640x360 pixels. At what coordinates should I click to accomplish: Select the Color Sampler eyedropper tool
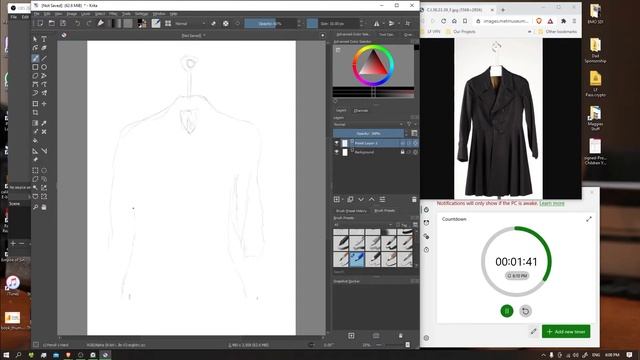44,123
